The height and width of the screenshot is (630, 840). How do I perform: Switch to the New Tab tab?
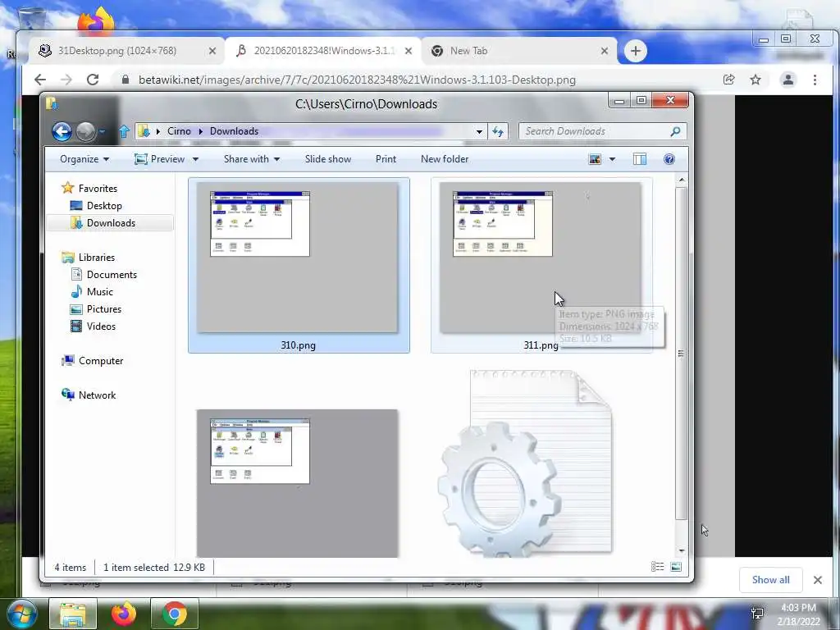519,51
